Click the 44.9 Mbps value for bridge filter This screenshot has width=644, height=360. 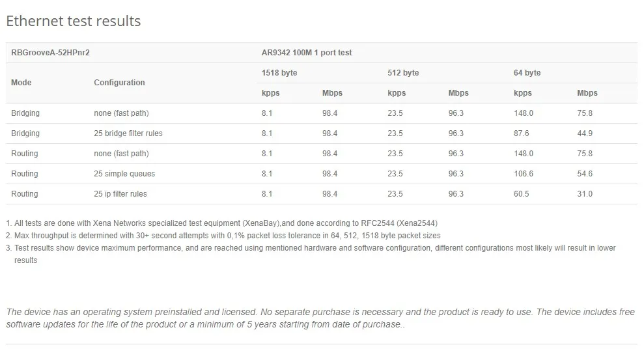click(x=585, y=133)
